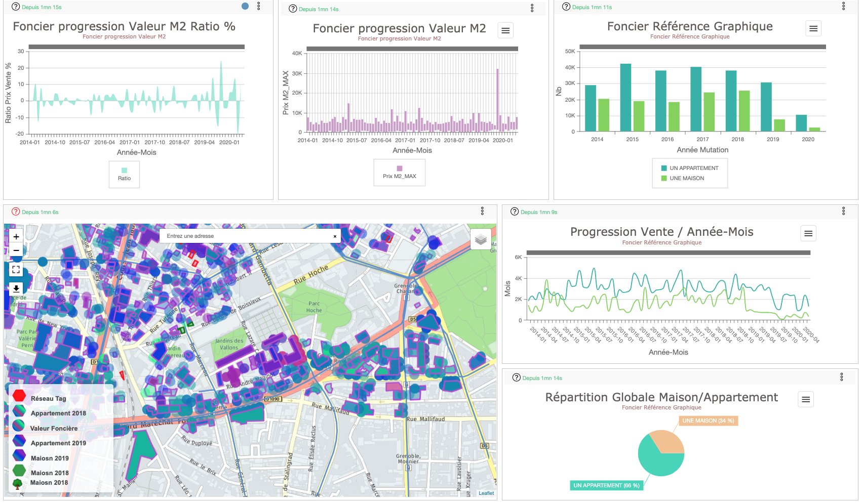Image resolution: width=862 pixels, height=504 pixels.
Task: Open help icon on map widget
Action: coord(16,212)
